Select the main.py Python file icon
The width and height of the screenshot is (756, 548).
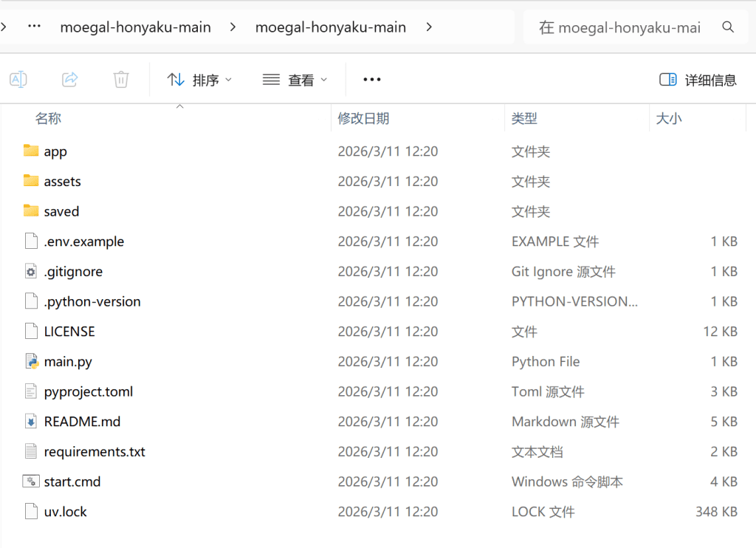point(31,362)
